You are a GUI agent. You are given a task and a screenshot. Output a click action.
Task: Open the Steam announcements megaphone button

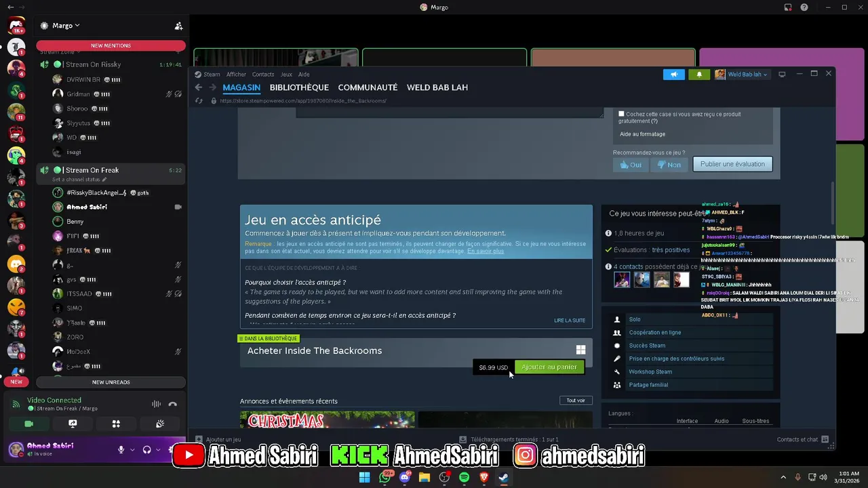pyautogui.click(x=673, y=75)
